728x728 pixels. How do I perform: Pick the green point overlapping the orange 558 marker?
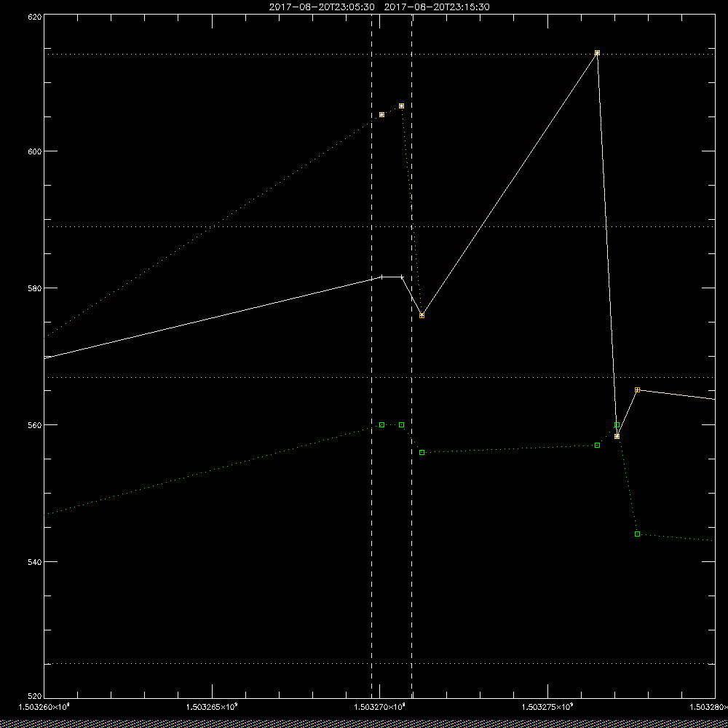click(617, 425)
